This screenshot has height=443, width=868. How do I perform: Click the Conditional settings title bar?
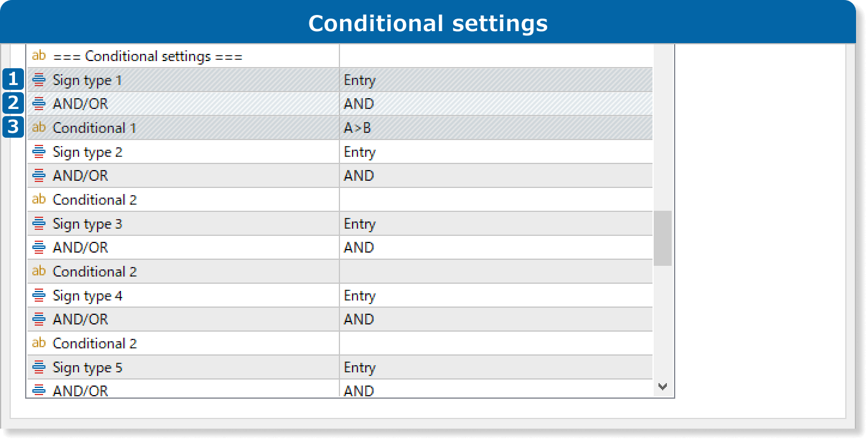pos(428,23)
